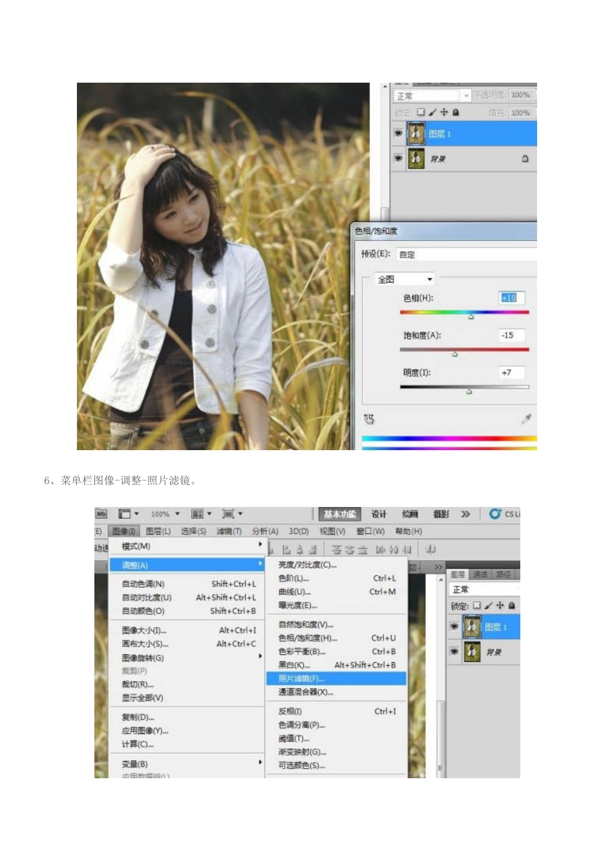This screenshot has height=868, width=614.
Task: Click the 色相 value field showing +10
Action: [x=512, y=298]
